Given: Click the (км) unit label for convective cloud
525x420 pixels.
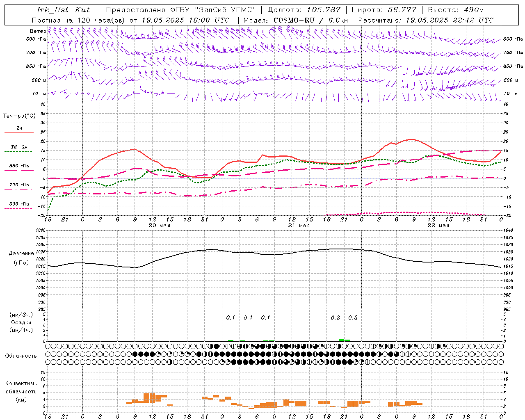Looking at the screenshot, I should coord(21,399).
